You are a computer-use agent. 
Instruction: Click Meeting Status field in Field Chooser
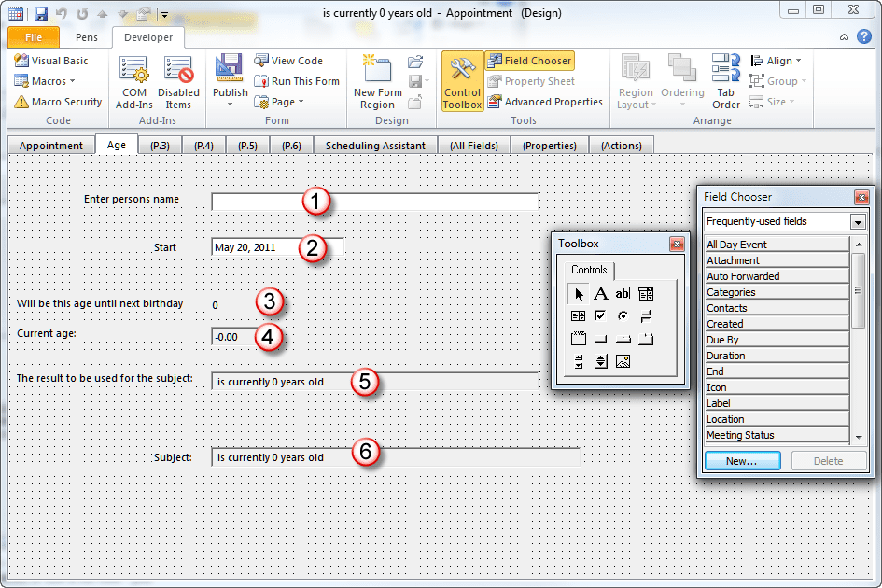[x=777, y=435]
